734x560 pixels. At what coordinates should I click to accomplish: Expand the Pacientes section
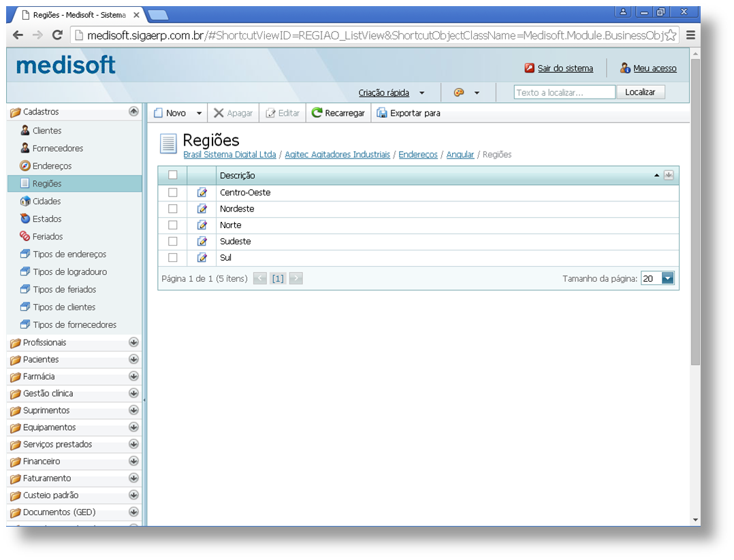click(x=133, y=359)
